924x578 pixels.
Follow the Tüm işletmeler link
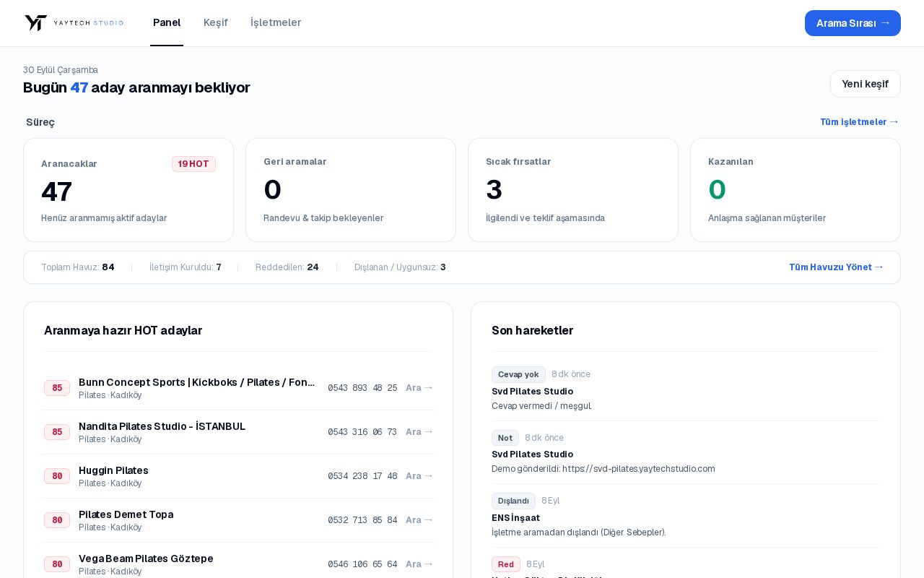point(859,122)
